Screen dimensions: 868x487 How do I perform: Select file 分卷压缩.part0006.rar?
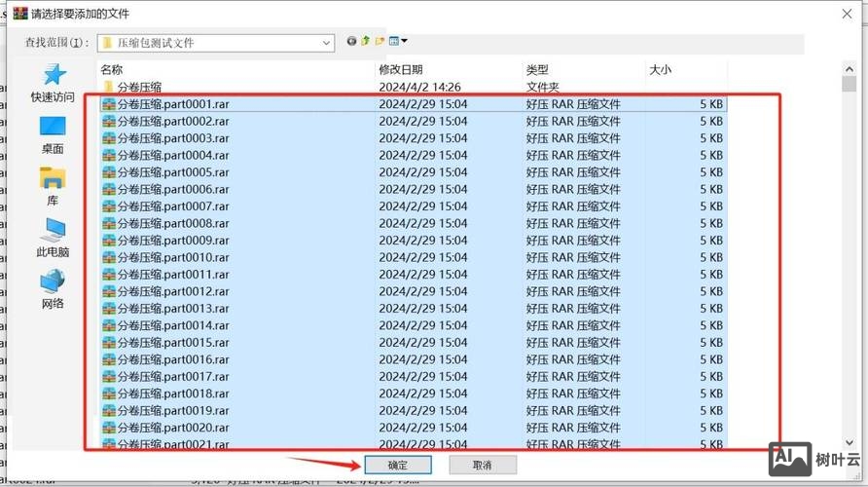pos(413,190)
